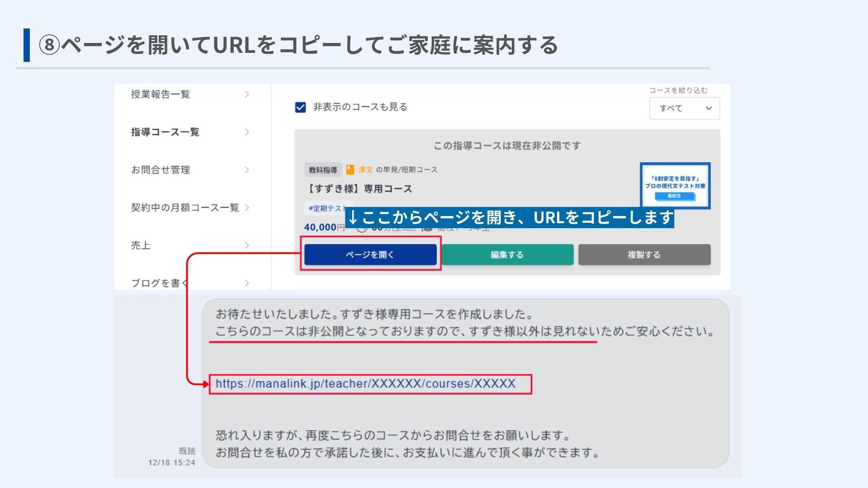This screenshot has width=868, height=488.
Task: Click the 教科指導 category badge
Action: pos(323,170)
